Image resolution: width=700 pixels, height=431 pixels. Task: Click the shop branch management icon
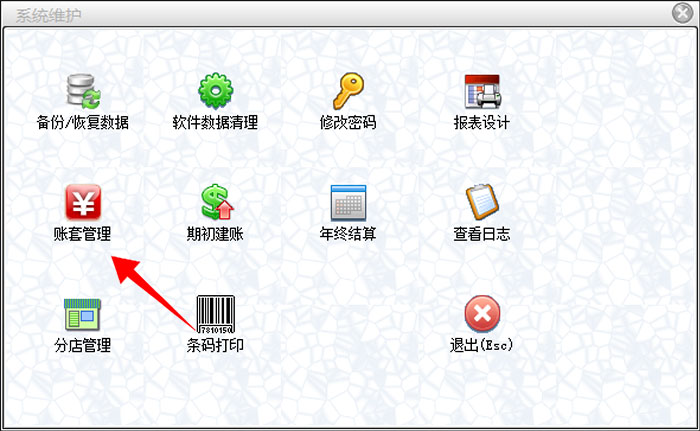point(83,315)
